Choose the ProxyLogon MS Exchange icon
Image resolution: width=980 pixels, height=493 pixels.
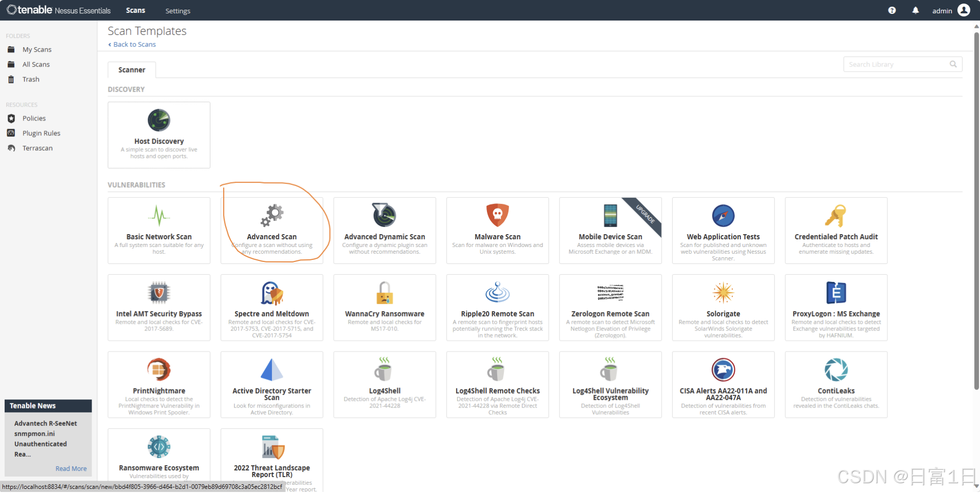tap(836, 293)
